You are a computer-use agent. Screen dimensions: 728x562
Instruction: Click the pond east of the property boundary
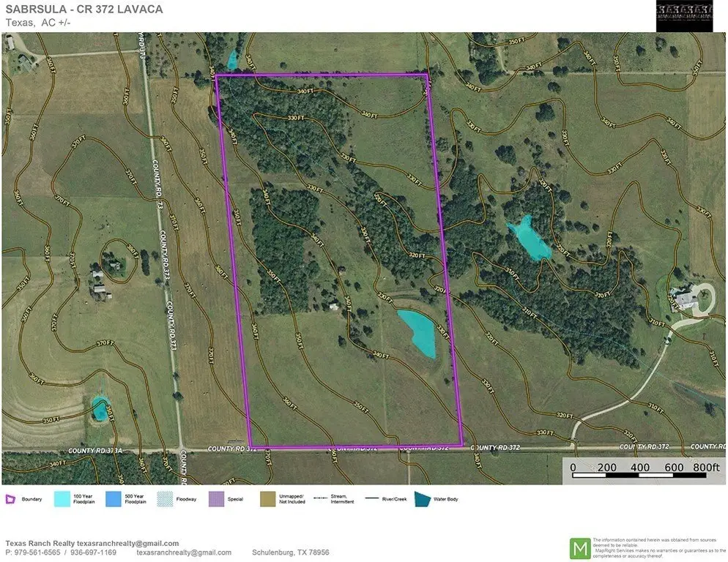coord(530,238)
